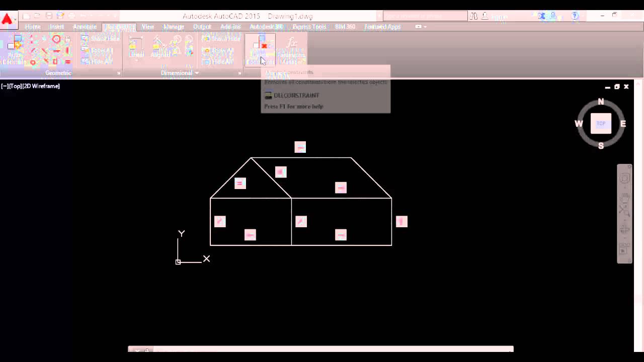Switch to the Manage ribbon tab
The width and height of the screenshot is (644, 362).
174,27
